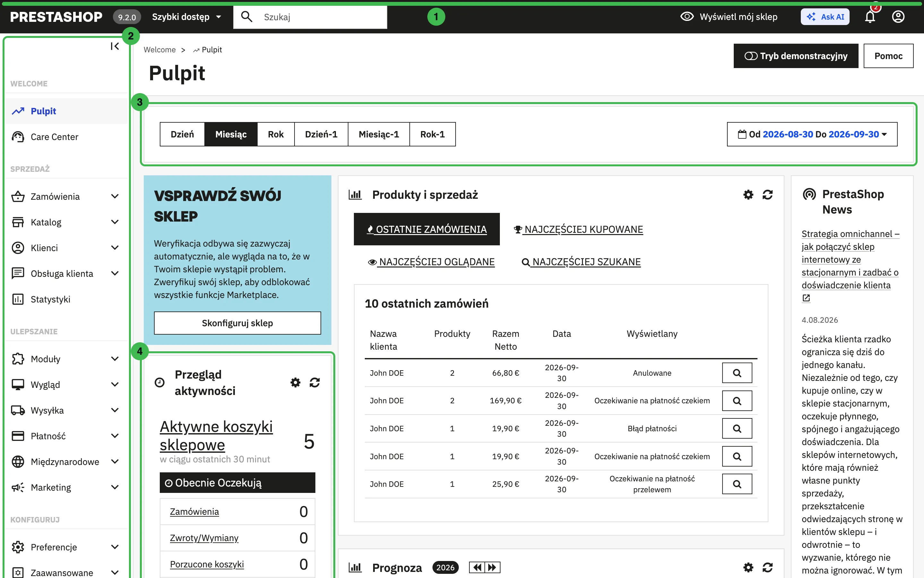
Task: Open the user profile account icon
Action: pos(898,17)
